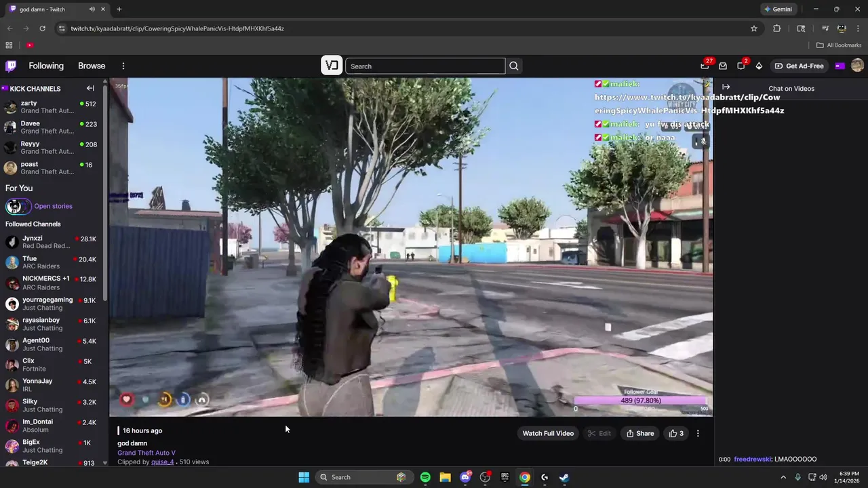Open the media controls icon

pyautogui.click(x=825, y=28)
